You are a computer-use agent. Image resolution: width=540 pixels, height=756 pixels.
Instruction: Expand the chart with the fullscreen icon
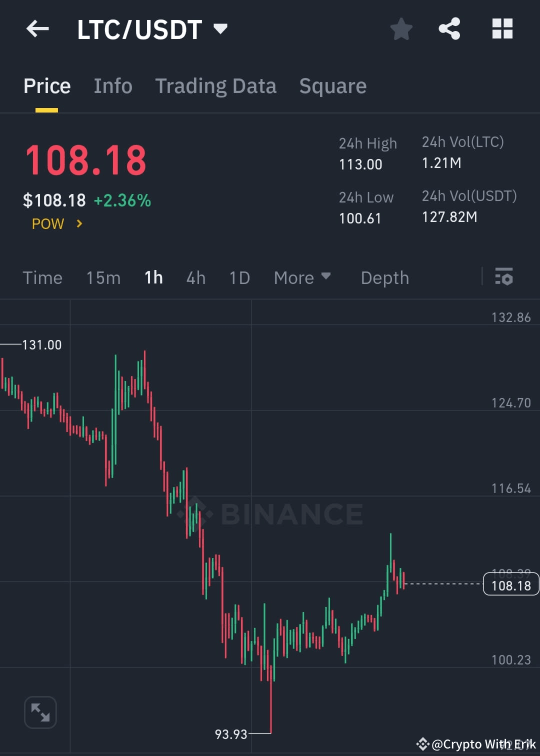pos(40,712)
